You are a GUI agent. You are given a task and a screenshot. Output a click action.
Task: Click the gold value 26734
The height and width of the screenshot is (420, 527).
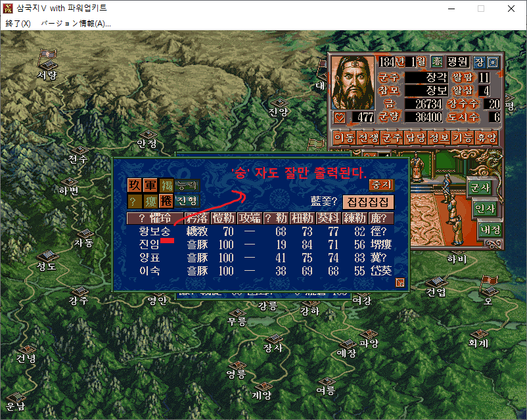(423, 105)
